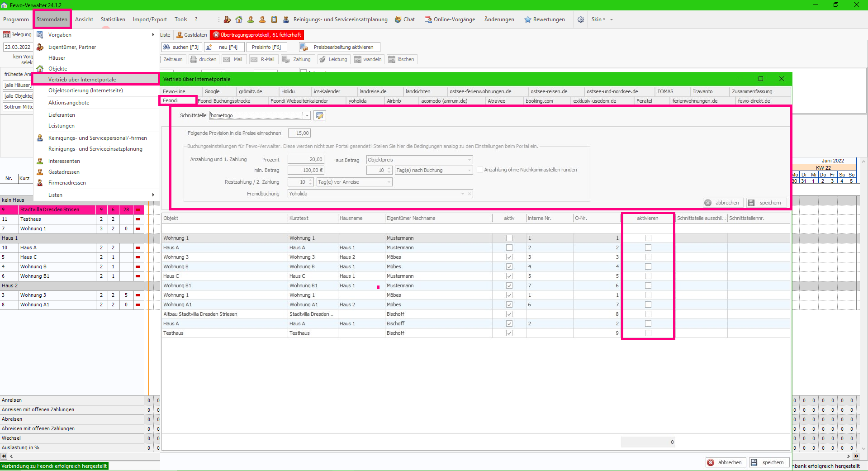Toggle aktiv checkbox for Wohnung A1 row
This screenshot has height=471, width=868.
pos(509,304)
